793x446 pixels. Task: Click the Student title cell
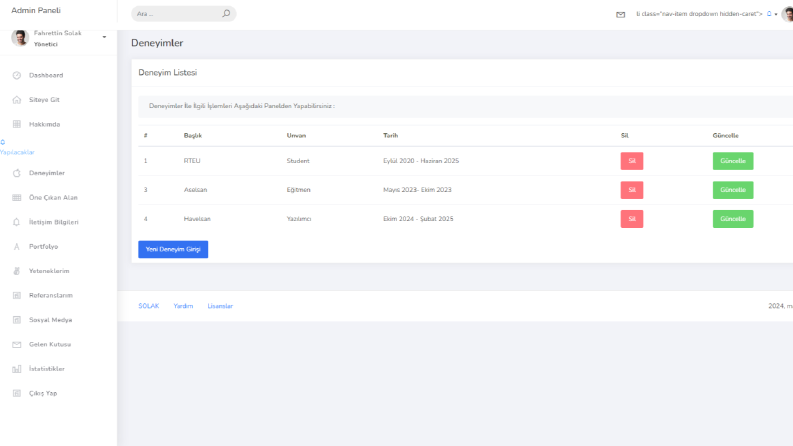point(298,161)
